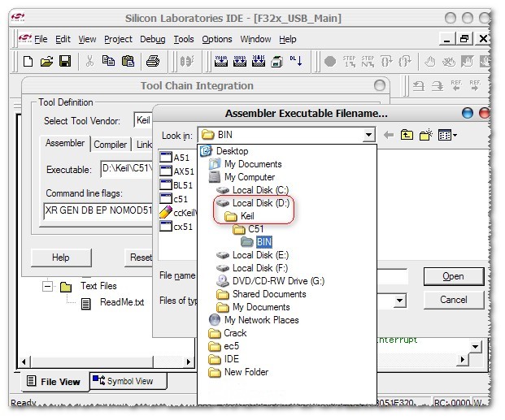Click the Step single instruction icon
This screenshot has height=420, width=505.
tap(349, 61)
